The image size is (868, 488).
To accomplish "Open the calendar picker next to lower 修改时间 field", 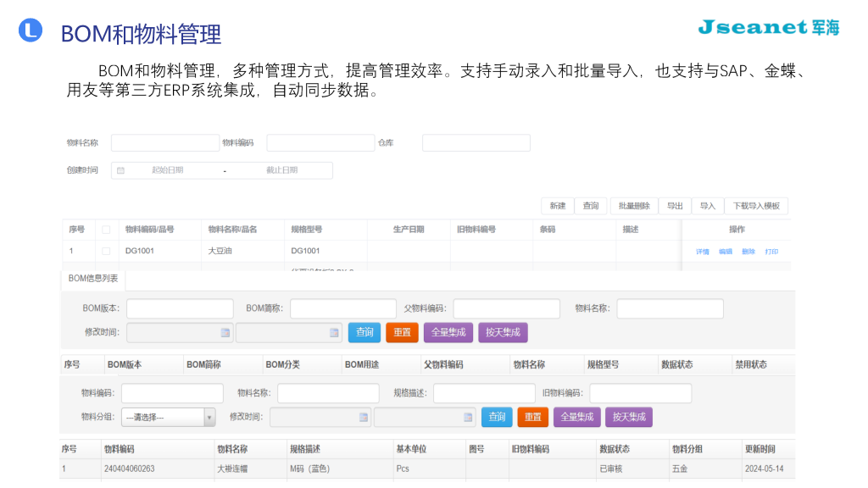I will point(363,417).
